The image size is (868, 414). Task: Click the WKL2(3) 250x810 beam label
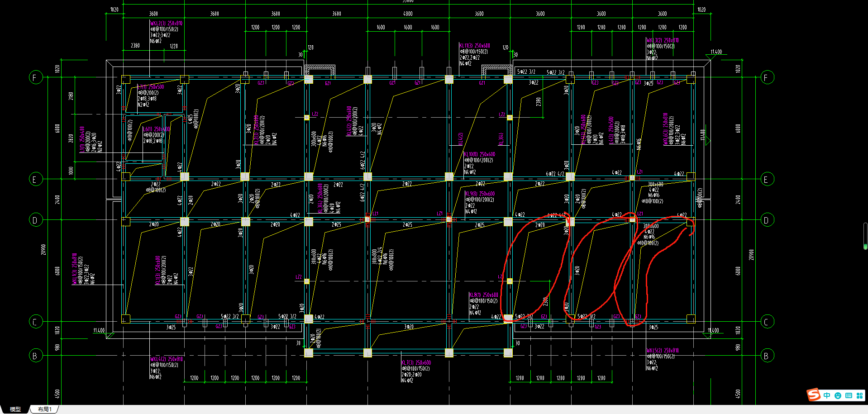[x=167, y=23]
